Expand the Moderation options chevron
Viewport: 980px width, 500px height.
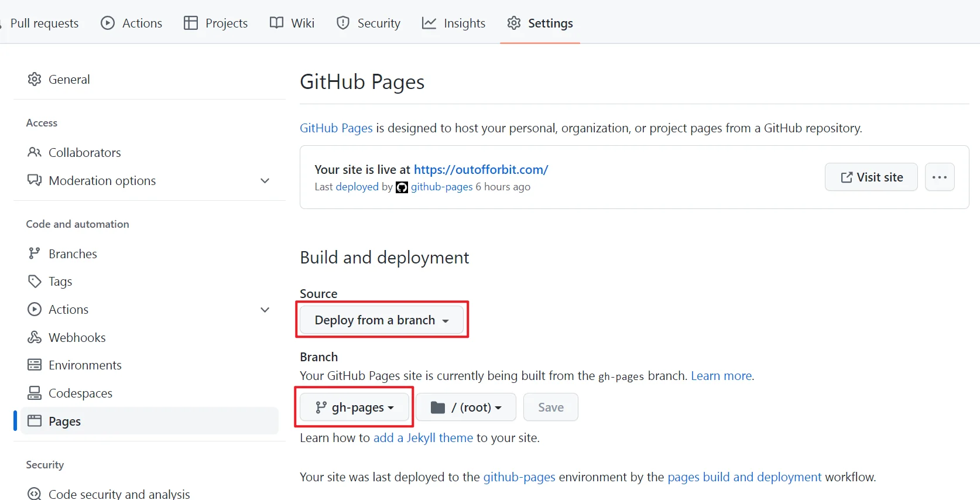pyautogui.click(x=265, y=180)
